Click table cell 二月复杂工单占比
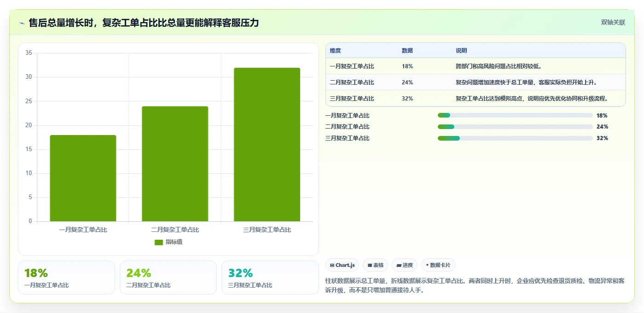This screenshot has width=644, height=313. [352, 83]
